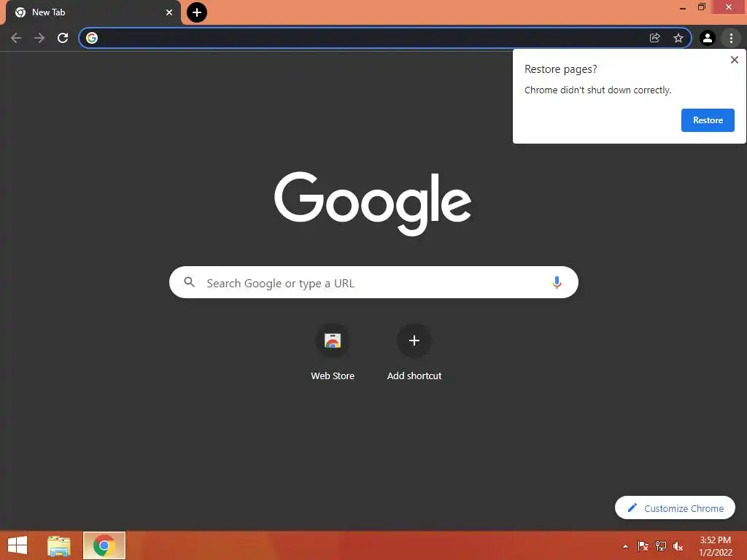Click the Google icon in address bar
Image resolution: width=747 pixels, height=560 pixels.
coord(92,38)
